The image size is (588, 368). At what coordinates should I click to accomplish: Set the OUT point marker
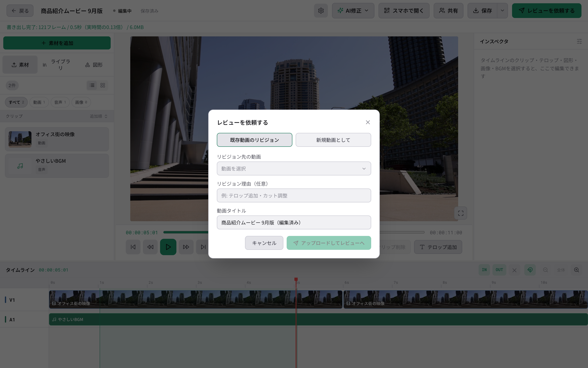pyautogui.click(x=499, y=270)
